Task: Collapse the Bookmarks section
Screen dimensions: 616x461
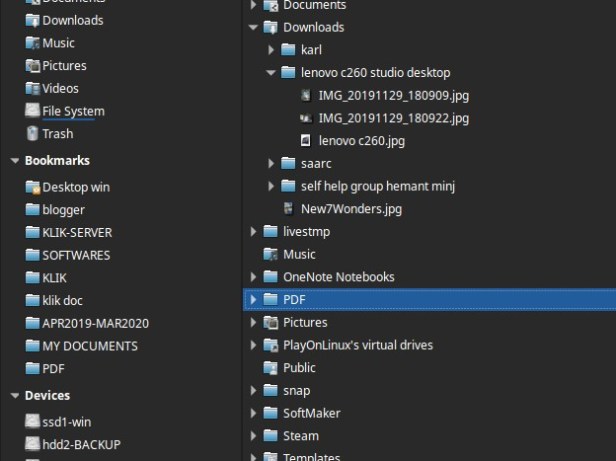Action: (14, 161)
